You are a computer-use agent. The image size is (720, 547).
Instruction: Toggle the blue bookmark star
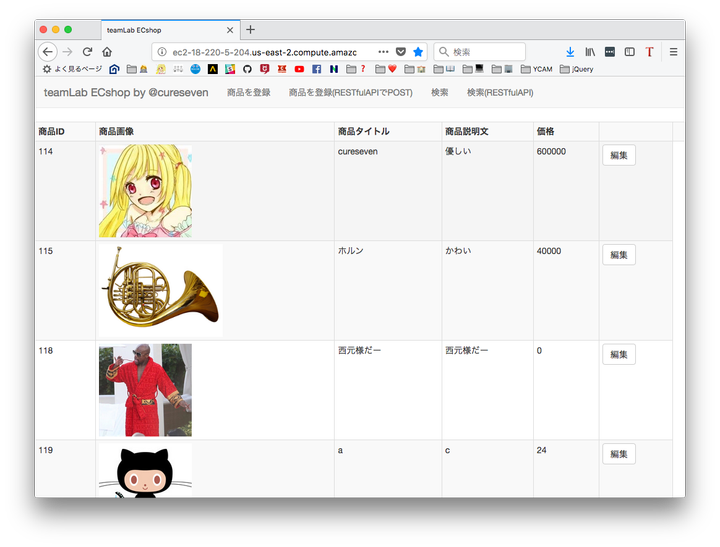(x=418, y=52)
